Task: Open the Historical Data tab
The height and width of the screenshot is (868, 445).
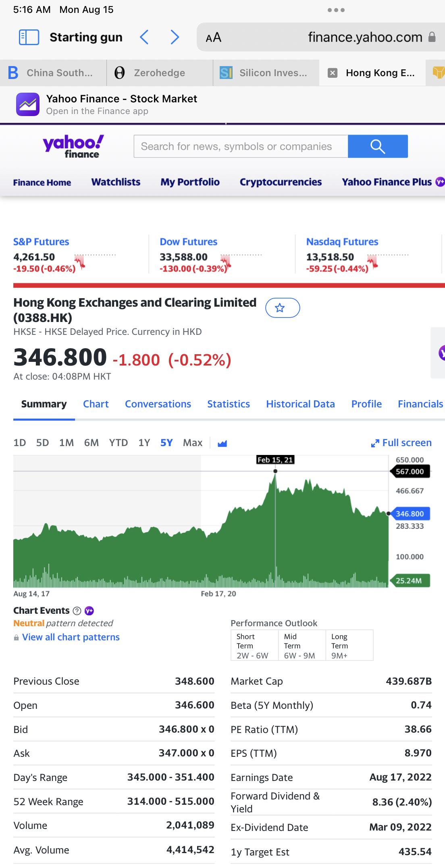Action: pos(300,404)
